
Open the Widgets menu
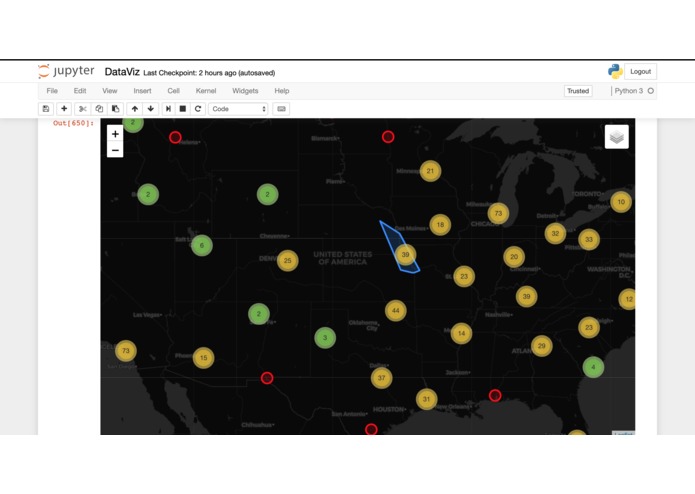coord(245,91)
